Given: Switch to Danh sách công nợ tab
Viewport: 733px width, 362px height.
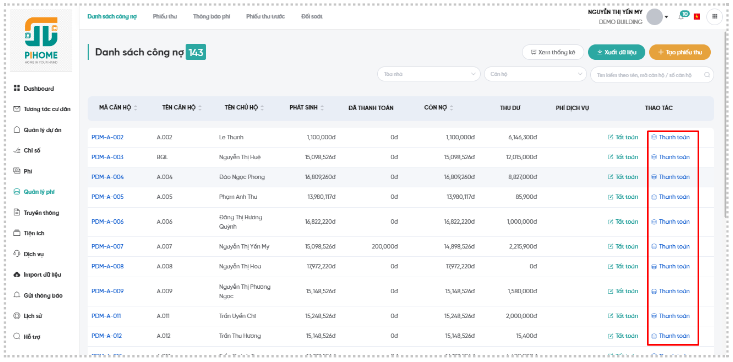Looking at the screenshot, I should coord(112,16).
